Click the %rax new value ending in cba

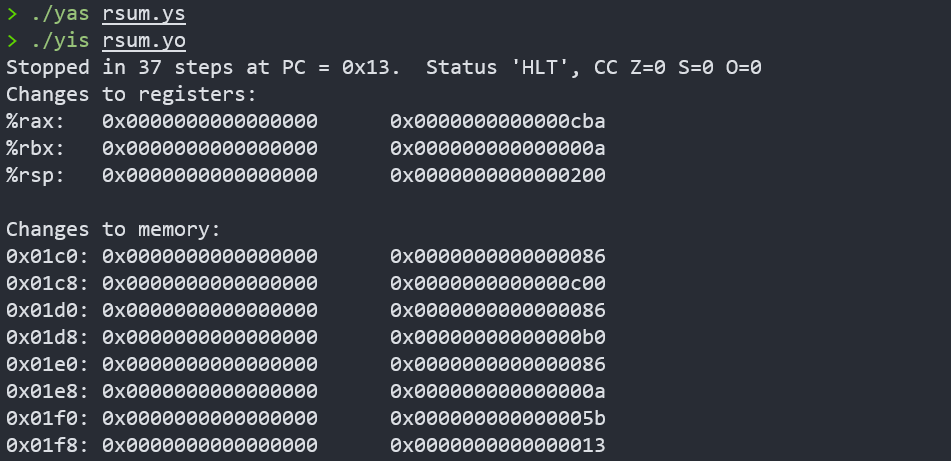[x=497, y=122]
